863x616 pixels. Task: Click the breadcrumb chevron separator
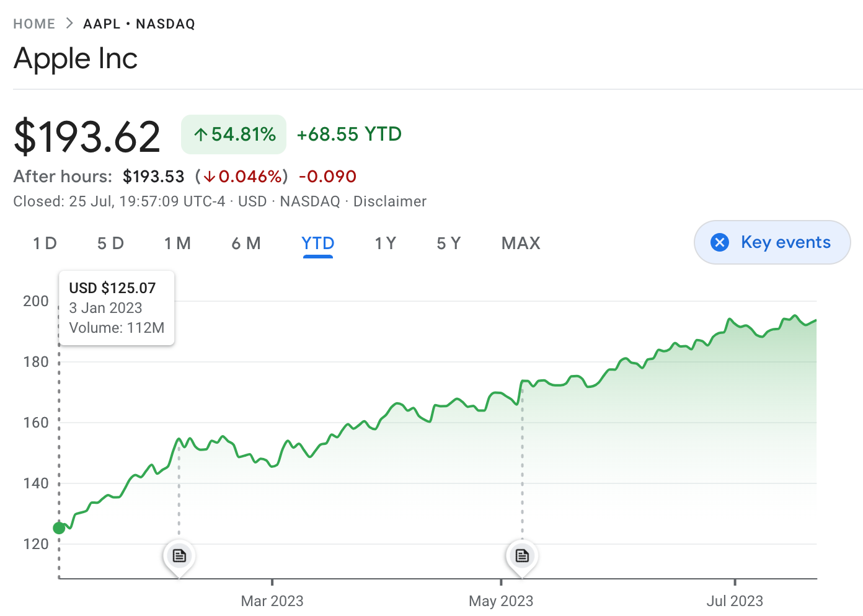coord(69,24)
